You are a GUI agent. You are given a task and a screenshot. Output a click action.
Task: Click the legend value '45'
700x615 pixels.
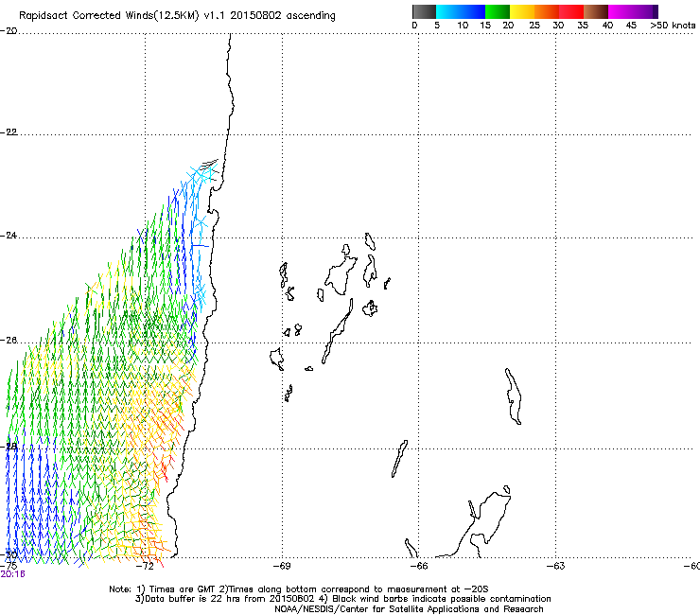(x=631, y=26)
